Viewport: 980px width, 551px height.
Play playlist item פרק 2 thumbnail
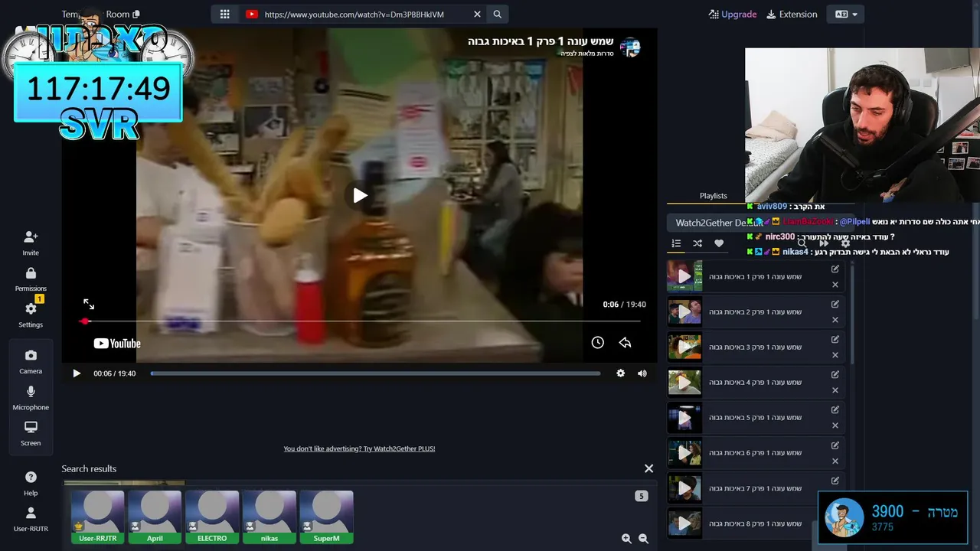pyautogui.click(x=684, y=311)
